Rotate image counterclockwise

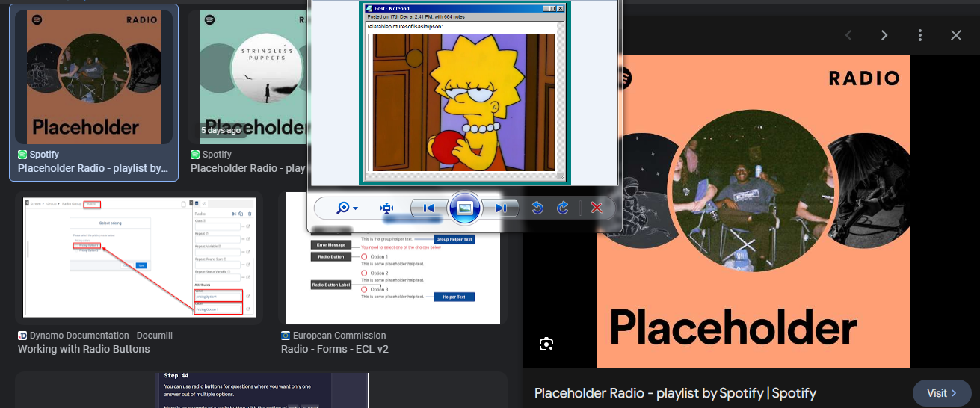(537, 208)
